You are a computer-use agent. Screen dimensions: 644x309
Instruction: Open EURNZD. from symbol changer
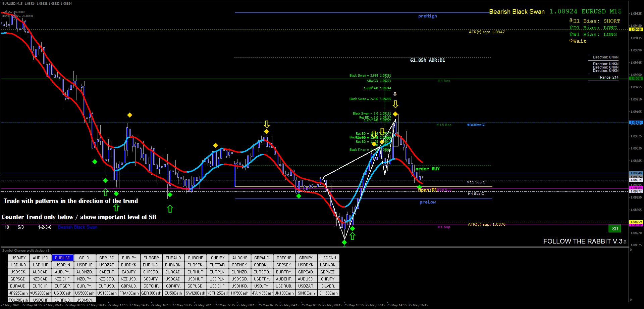coord(240,272)
